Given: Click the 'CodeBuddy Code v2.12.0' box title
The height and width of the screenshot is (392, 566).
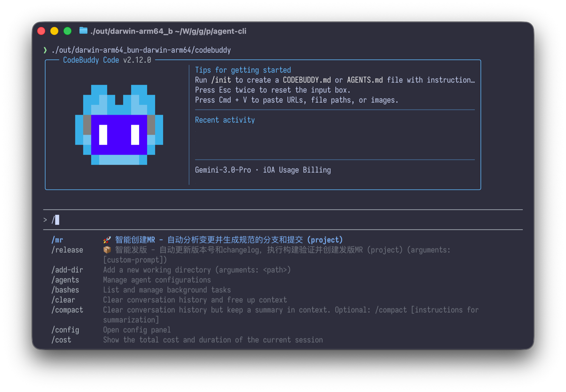Looking at the screenshot, I should (107, 60).
